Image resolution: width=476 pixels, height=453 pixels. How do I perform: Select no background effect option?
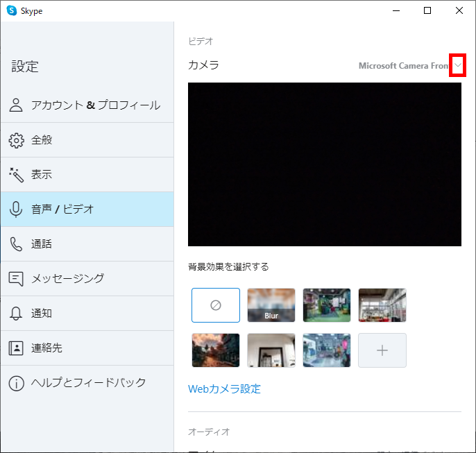(216, 305)
